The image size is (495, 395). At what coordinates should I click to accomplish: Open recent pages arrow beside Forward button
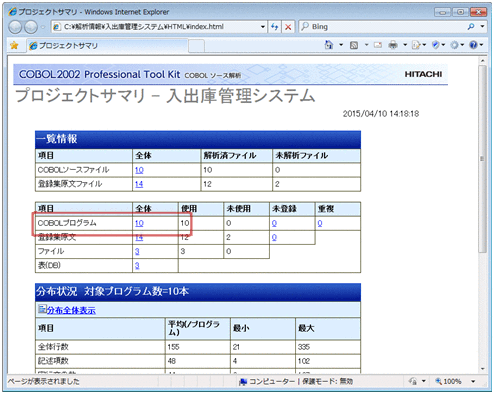pyautogui.click(x=43, y=27)
